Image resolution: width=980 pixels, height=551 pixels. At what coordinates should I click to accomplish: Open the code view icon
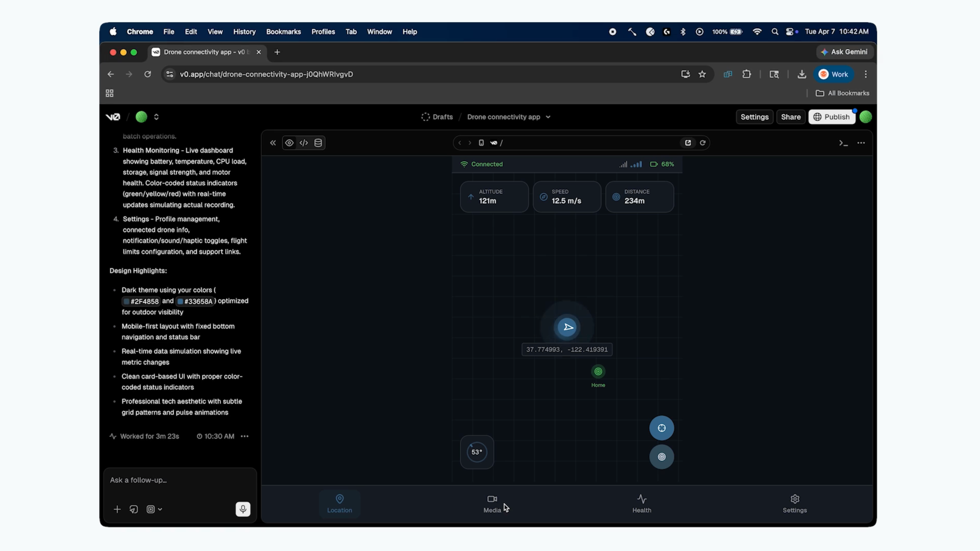coord(304,143)
